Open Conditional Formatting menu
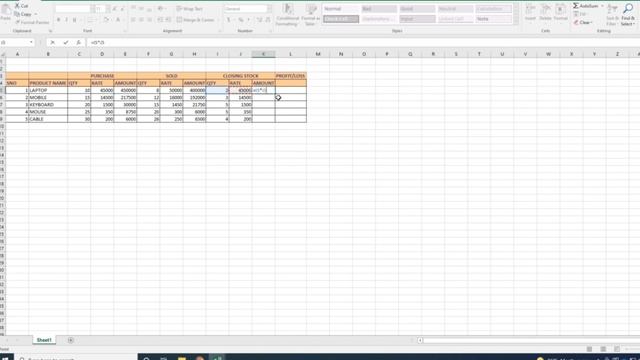 tap(287, 15)
